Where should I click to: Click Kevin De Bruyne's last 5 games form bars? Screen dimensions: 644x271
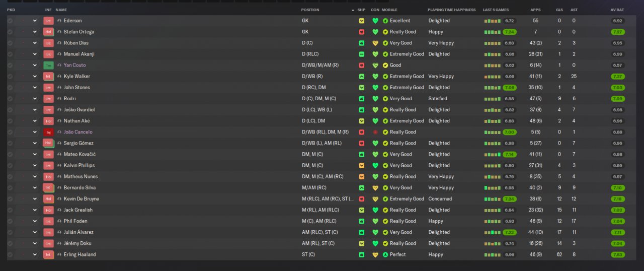coord(492,199)
